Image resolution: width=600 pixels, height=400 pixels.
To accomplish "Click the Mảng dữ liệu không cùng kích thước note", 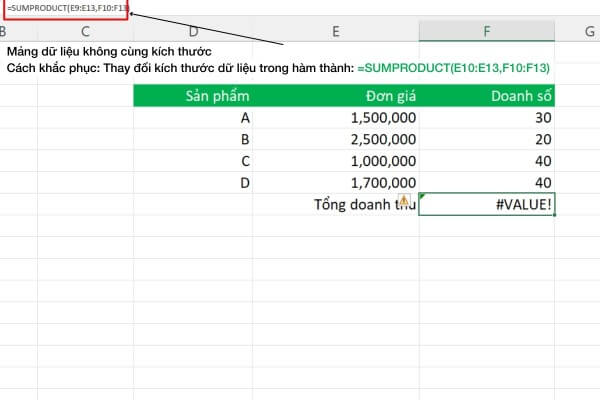I will point(109,51).
